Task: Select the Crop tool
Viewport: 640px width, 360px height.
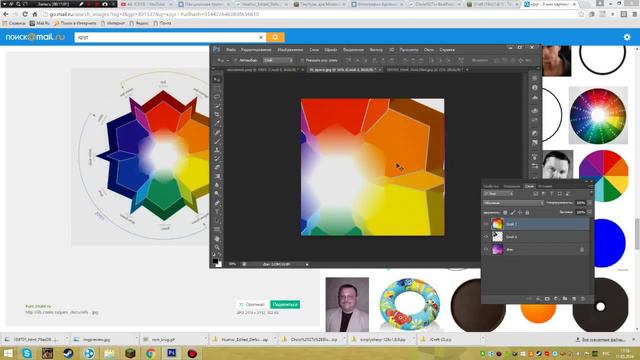Action: tap(217, 115)
